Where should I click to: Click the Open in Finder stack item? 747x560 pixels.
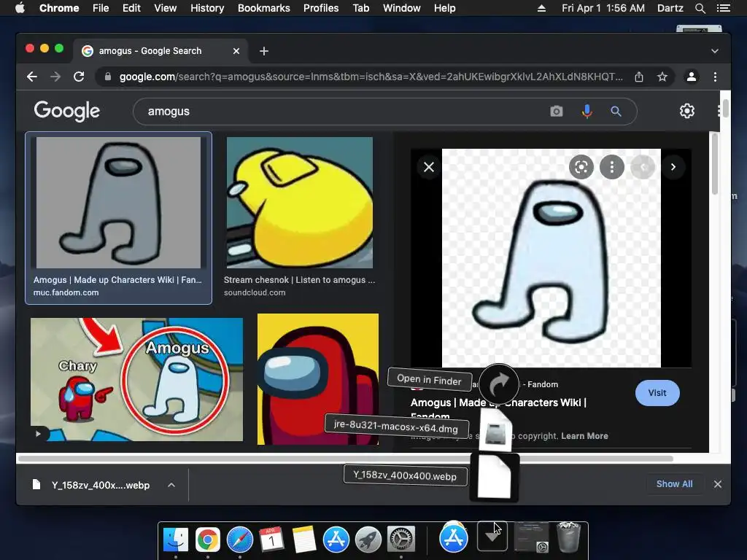pos(429,379)
